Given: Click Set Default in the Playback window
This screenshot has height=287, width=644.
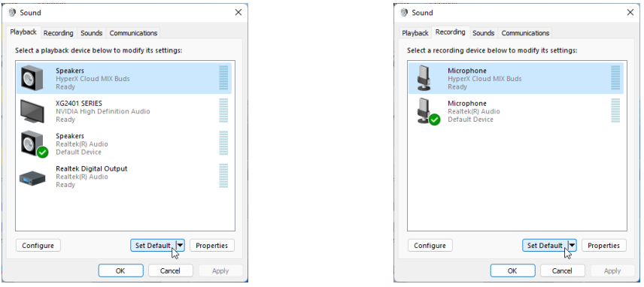Looking at the screenshot, I should pyautogui.click(x=153, y=245).
